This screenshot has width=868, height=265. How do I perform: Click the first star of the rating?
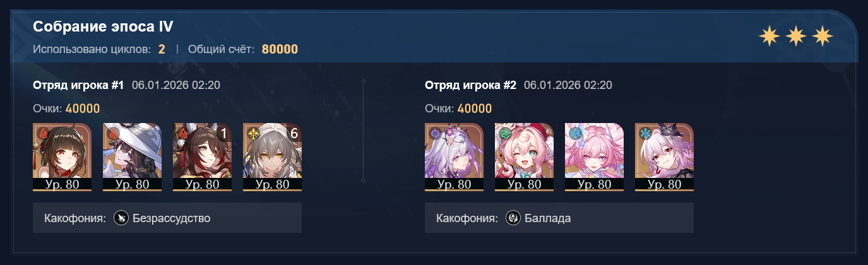769,37
